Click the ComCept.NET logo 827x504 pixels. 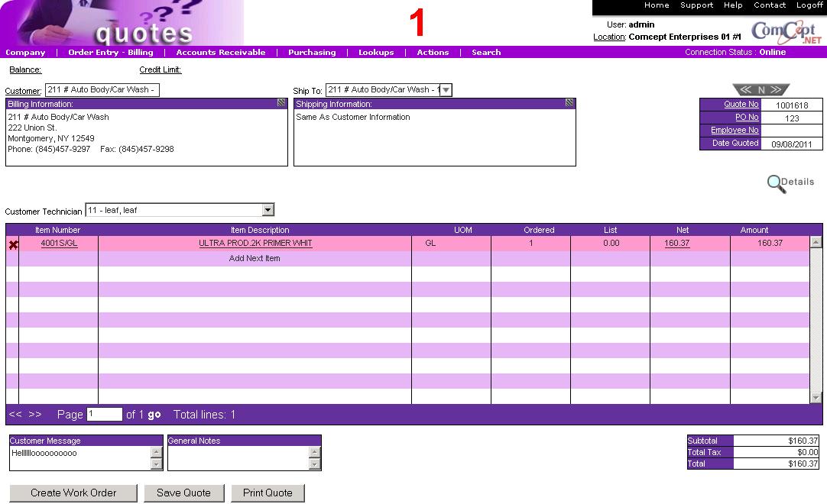tap(786, 31)
